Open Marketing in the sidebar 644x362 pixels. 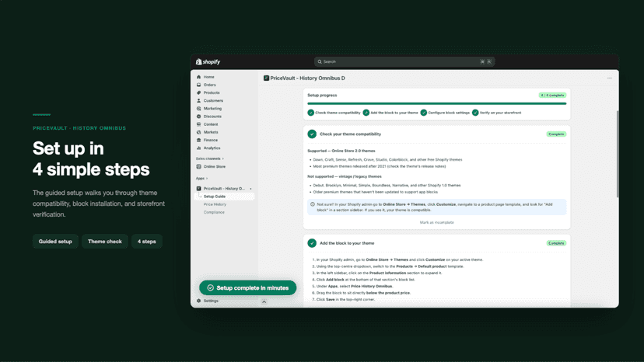(x=212, y=108)
